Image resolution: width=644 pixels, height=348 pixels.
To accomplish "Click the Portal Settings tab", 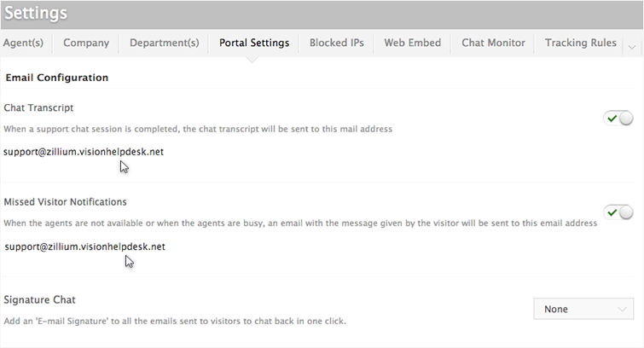I will [254, 43].
